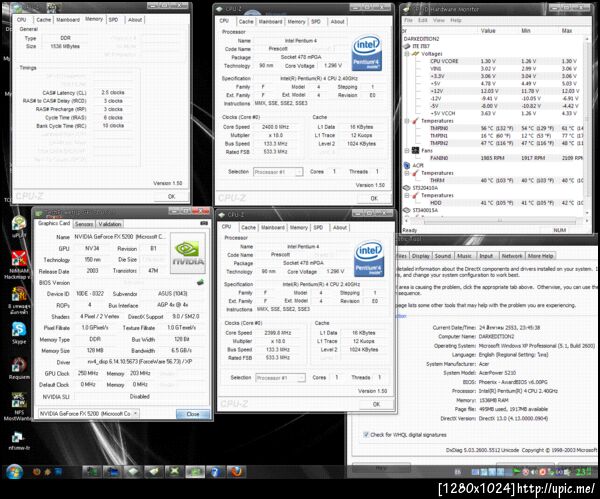The width and height of the screenshot is (600, 499).
Task: Collapse Temperatures node under ACPI
Action: point(407,173)
